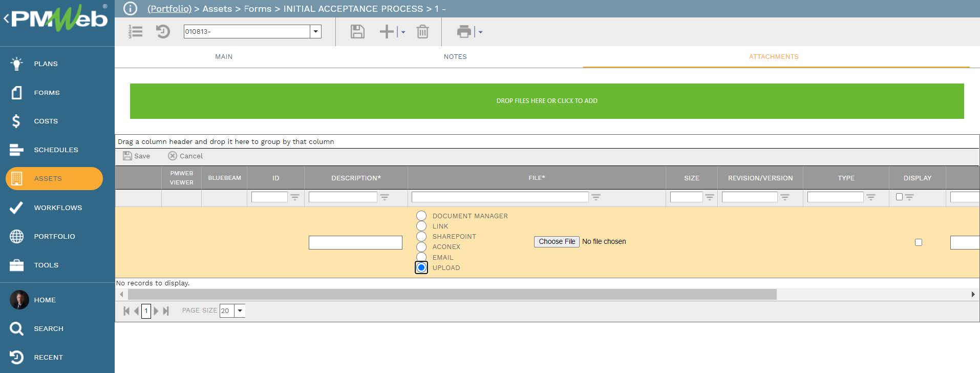Click the Description column filter icon
This screenshot has width=980, height=373.
tap(385, 197)
